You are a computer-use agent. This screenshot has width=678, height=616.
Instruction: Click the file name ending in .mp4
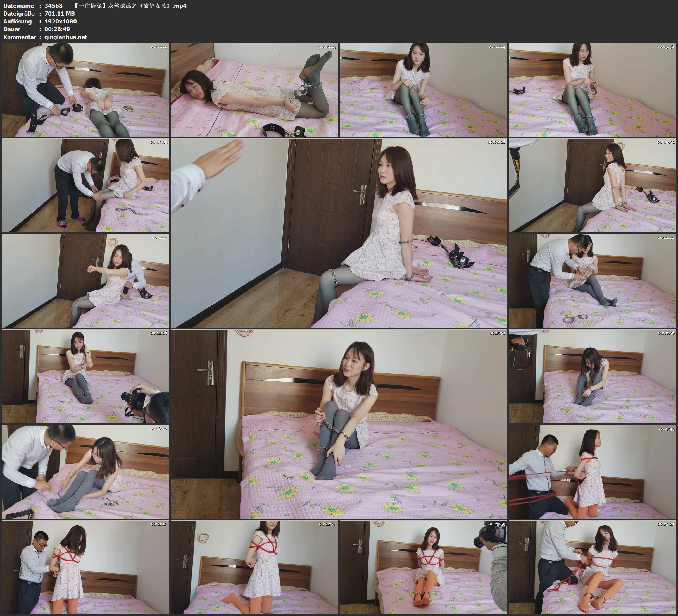point(115,6)
